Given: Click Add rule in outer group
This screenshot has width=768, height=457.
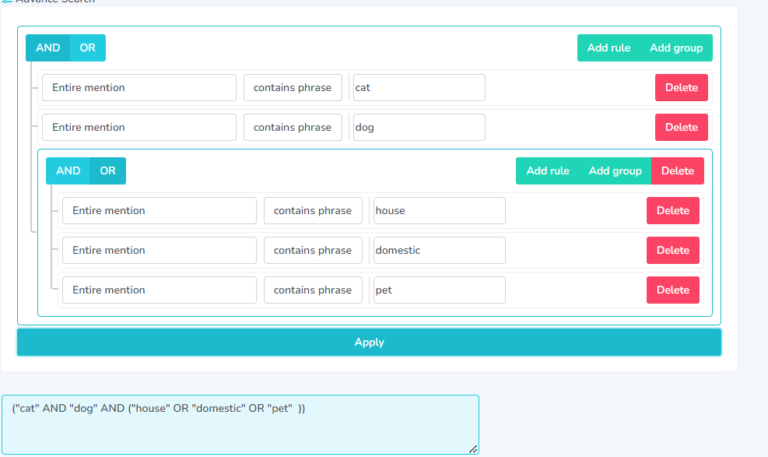Looking at the screenshot, I should pos(609,48).
